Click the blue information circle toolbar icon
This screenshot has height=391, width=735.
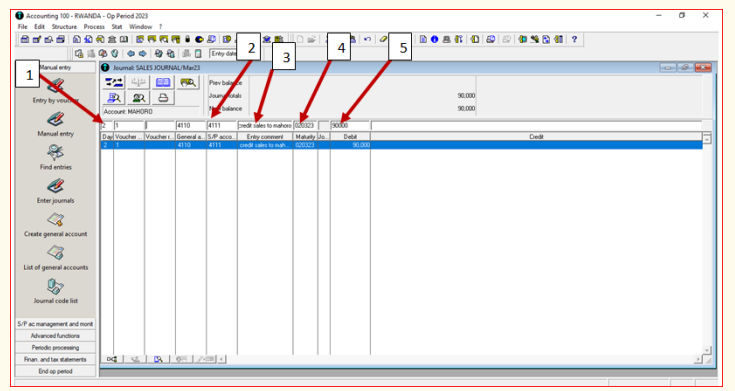coord(435,39)
